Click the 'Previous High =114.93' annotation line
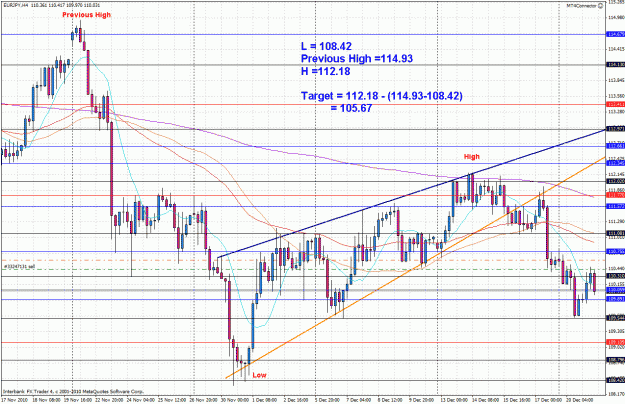The height and width of the screenshot is (404, 625). [357, 59]
